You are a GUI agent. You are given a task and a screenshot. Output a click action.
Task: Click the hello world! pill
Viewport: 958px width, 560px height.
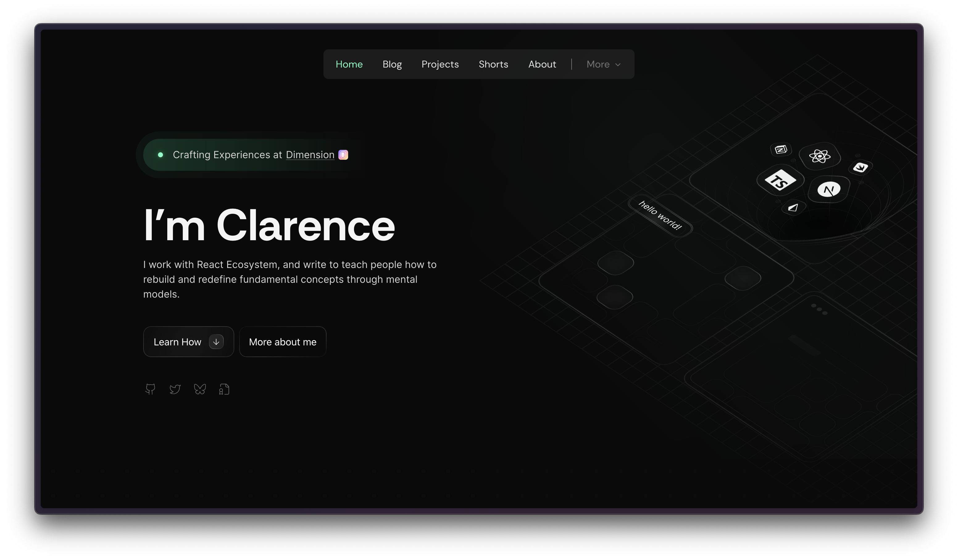point(660,216)
